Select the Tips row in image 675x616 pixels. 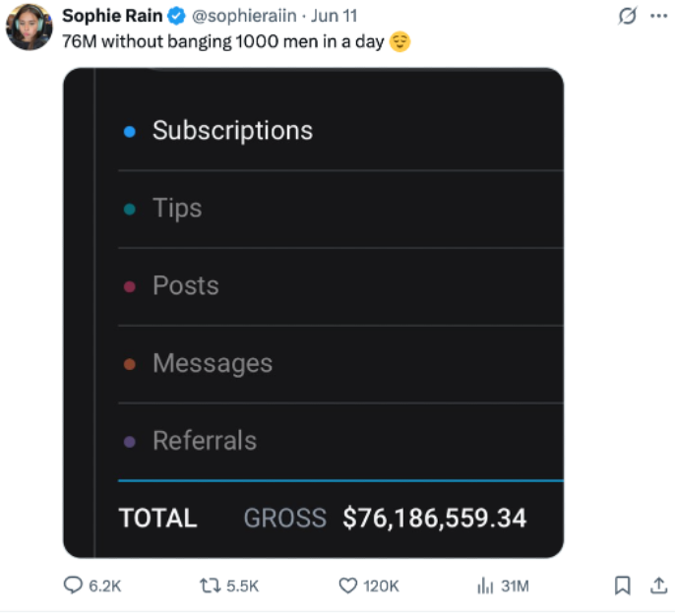click(x=340, y=210)
